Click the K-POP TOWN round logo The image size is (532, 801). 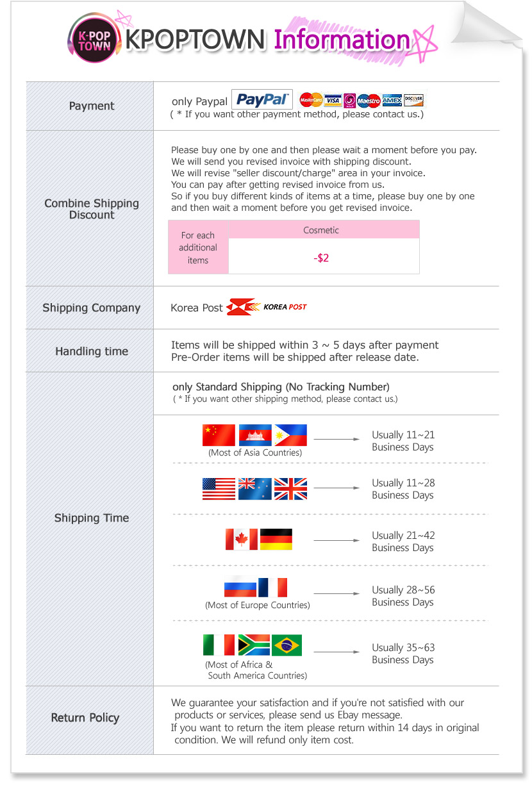tap(94, 38)
